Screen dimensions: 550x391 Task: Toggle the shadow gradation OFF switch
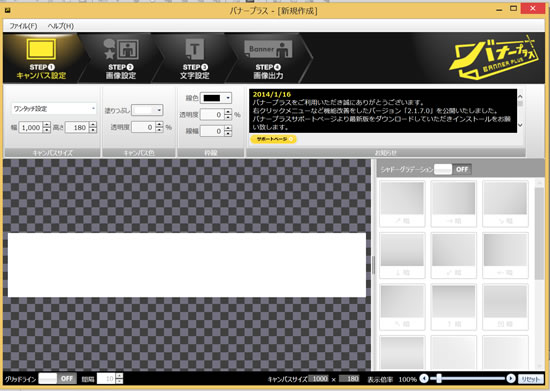(452, 169)
